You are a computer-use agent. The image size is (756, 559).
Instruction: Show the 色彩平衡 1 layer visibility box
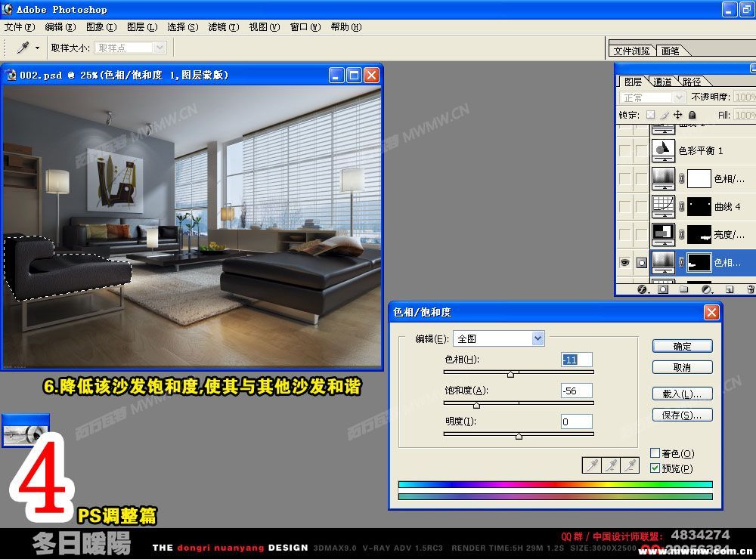[625, 151]
